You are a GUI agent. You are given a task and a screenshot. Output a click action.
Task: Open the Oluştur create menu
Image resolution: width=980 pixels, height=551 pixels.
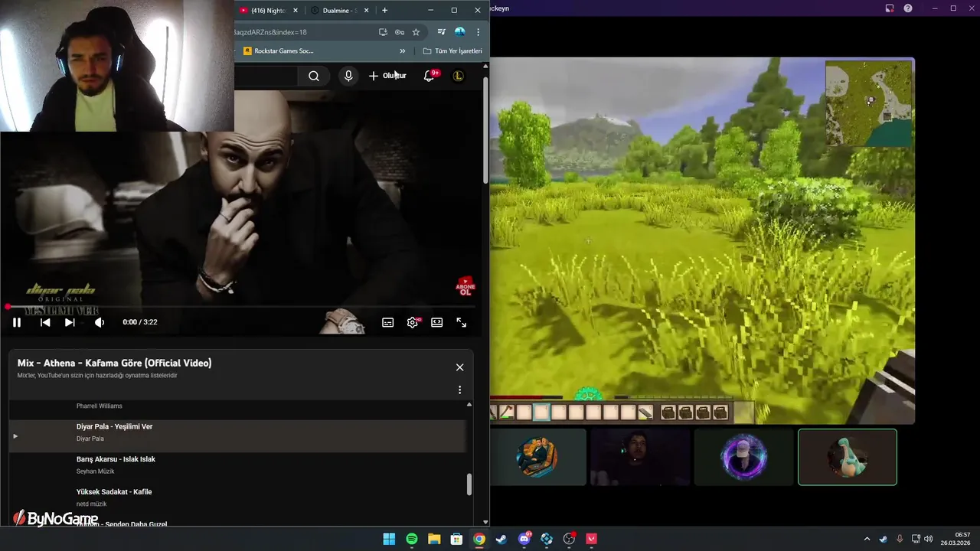[x=387, y=76]
